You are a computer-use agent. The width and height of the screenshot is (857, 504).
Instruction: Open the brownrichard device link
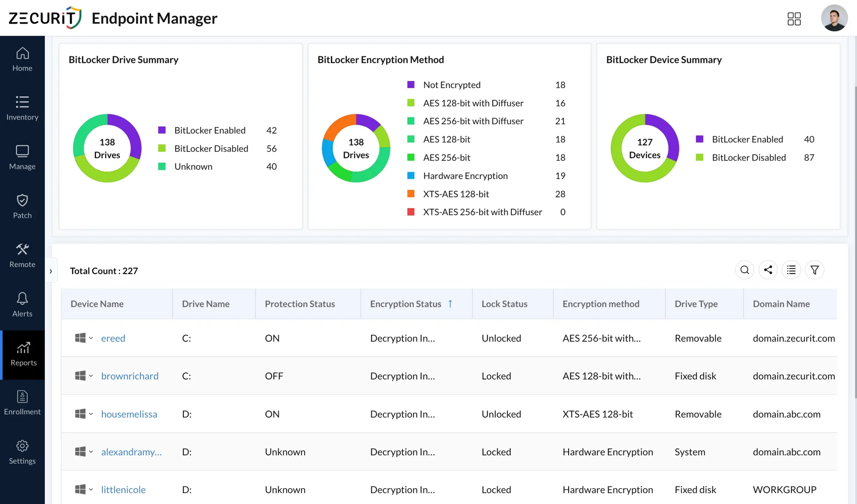(x=130, y=376)
